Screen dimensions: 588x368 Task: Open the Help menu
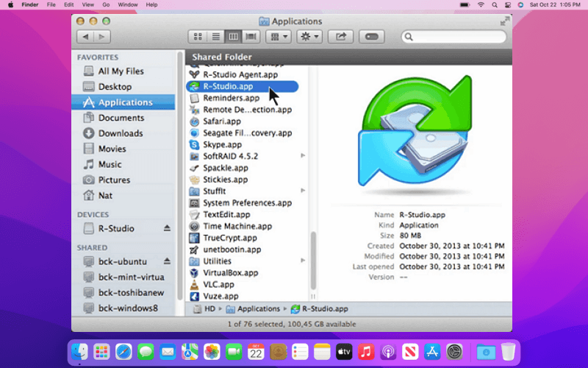(151, 5)
